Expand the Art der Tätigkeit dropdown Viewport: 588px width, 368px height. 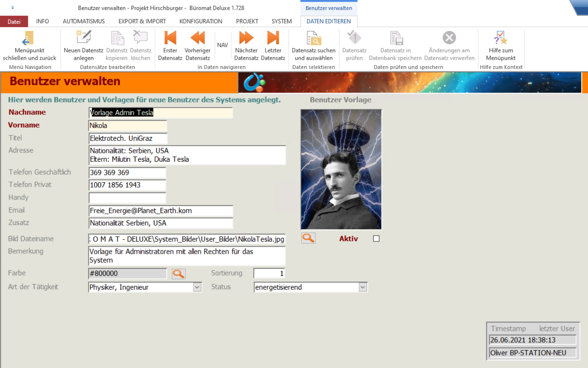pos(197,287)
